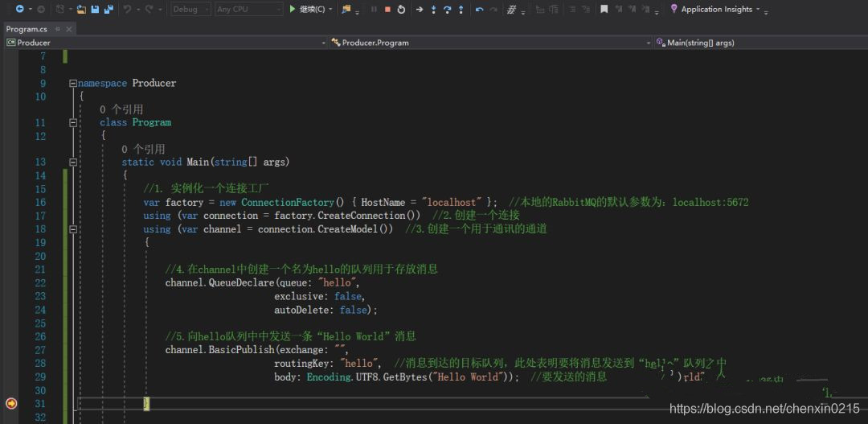Collapse the Main method block
Image resolution: width=868 pixels, height=424 pixels.
tap(72, 163)
